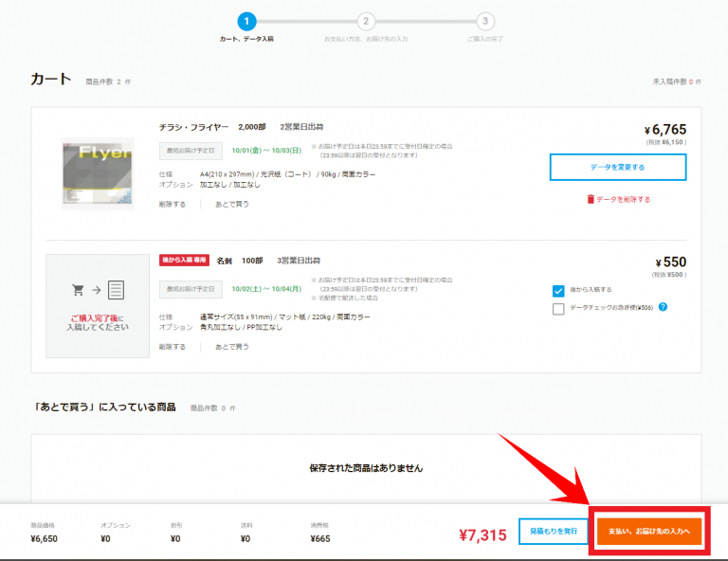Click データを削除する link for the flyer
This screenshot has height=561, width=728.
[623, 199]
